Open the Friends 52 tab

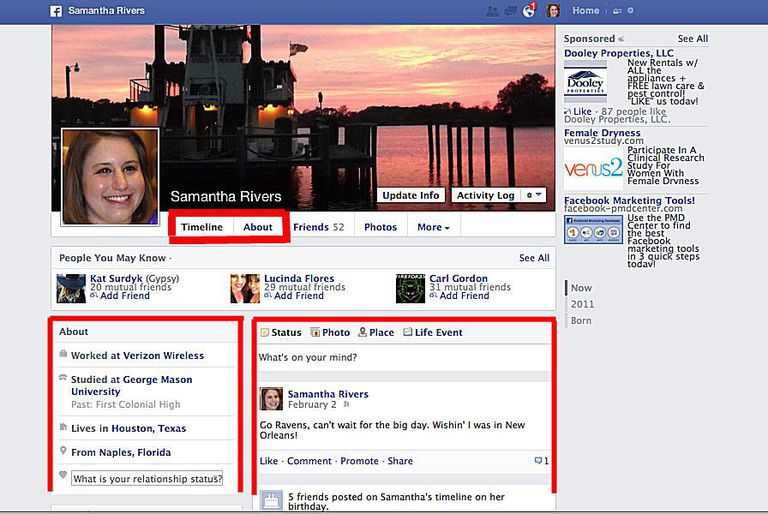(318, 227)
